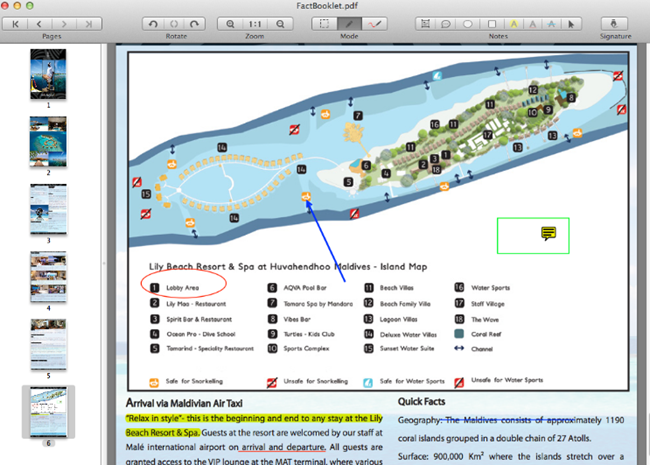
Task: Reset zoom to 1:1
Action: tap(255, 24)
